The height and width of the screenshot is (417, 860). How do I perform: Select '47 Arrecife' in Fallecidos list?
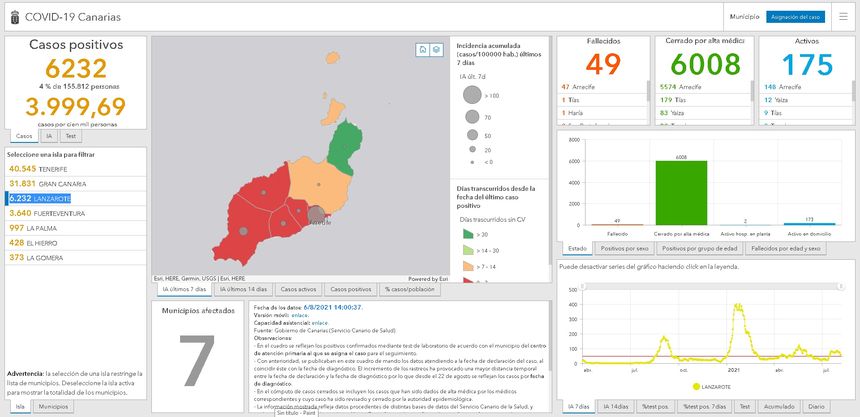tap(603, 87)
